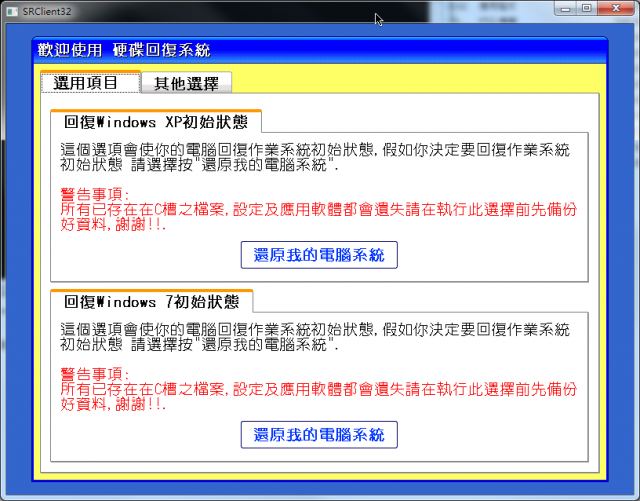Open the 回復Windows 7初始狀態 tab header
Image resolution: width=640 pixels, height=501 pixels.
[151, 301]
